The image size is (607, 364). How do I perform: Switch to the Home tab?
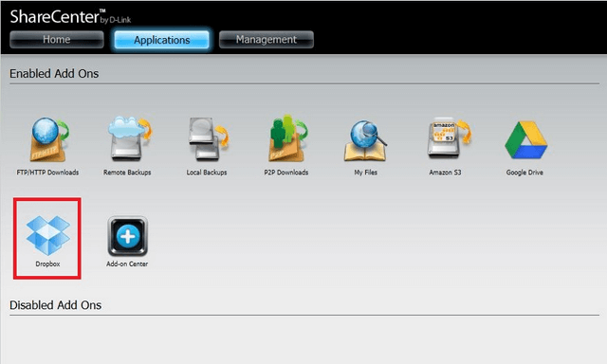coord(57,40)
